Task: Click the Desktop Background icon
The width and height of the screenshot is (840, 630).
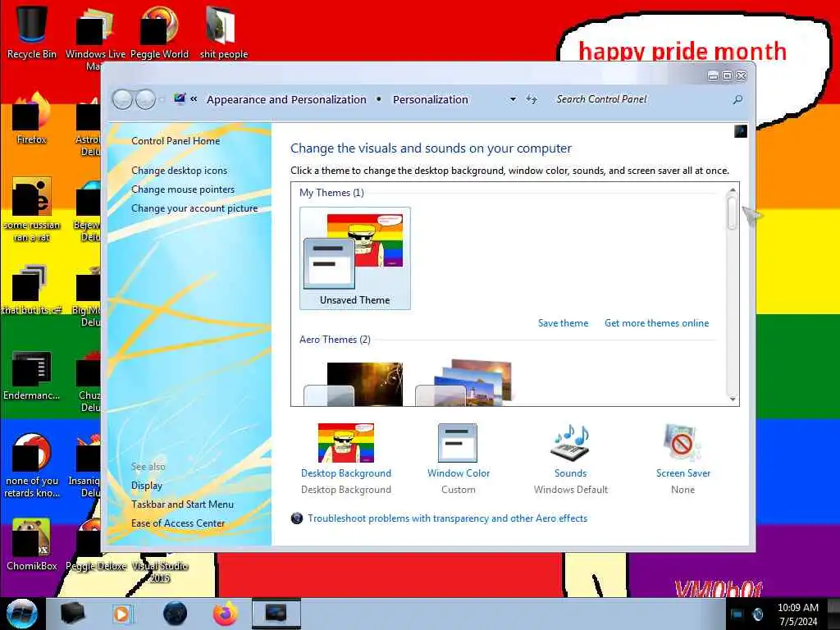Action: (x=346, y=443)
